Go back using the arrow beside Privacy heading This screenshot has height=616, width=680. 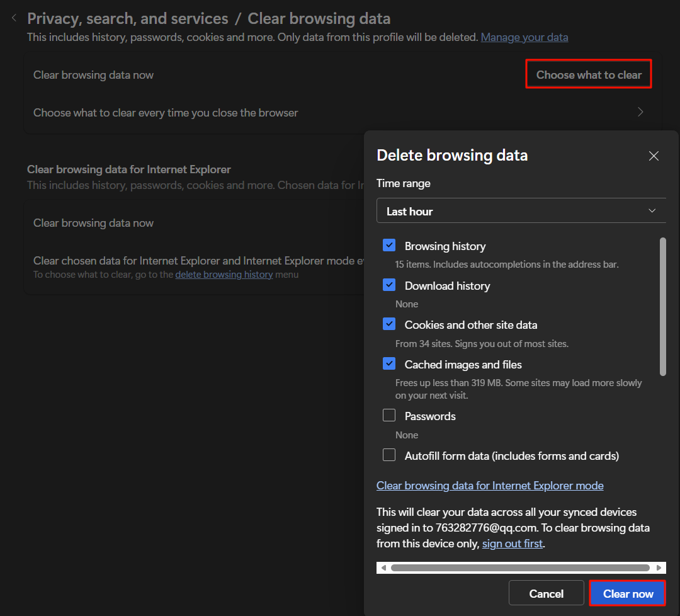14,18
